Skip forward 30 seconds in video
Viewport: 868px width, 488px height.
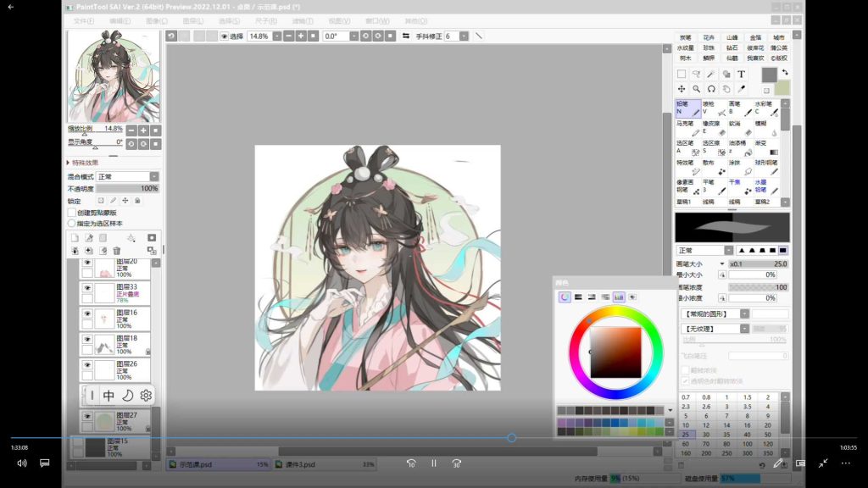tap(457, 463)
